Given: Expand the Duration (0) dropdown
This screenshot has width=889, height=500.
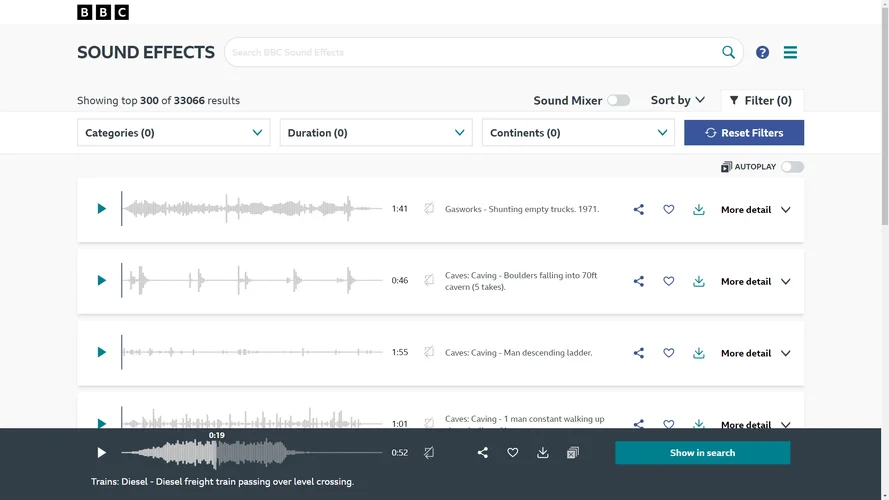Looking at the screenshot, I should (375, 133).
